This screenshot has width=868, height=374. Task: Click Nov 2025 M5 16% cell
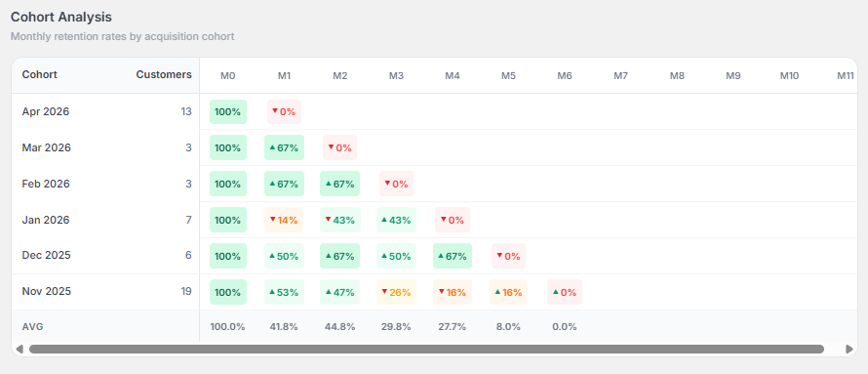pos(509,293)
